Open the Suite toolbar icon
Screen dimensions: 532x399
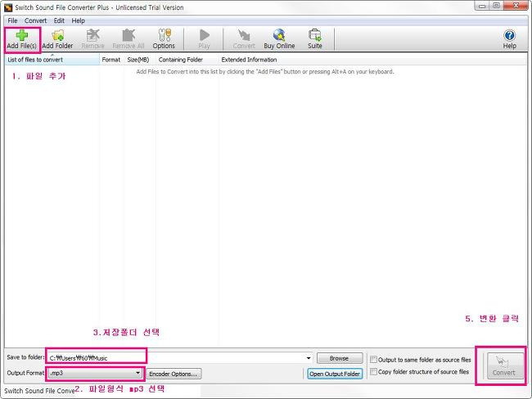(x=315, y=39)
